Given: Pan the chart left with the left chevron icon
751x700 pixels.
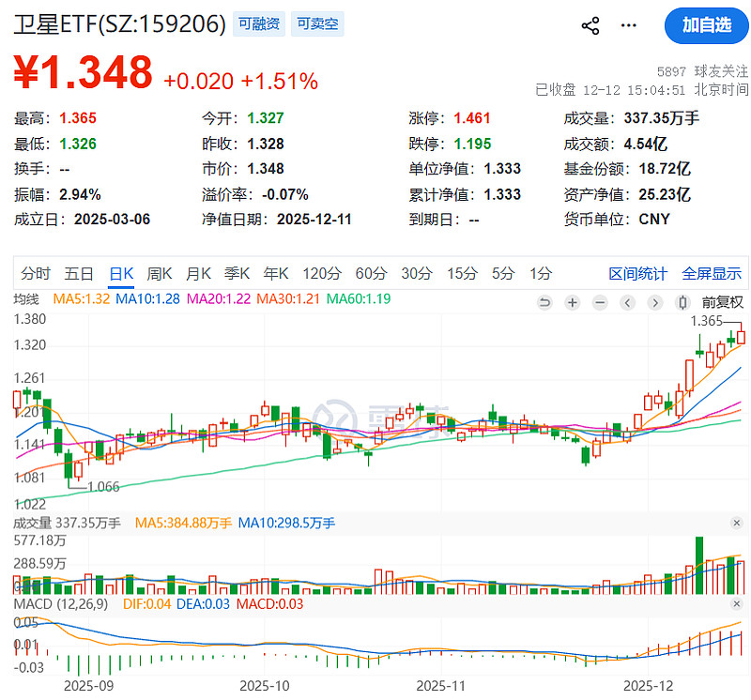Looking at the screenshot, I should [628, 302].
